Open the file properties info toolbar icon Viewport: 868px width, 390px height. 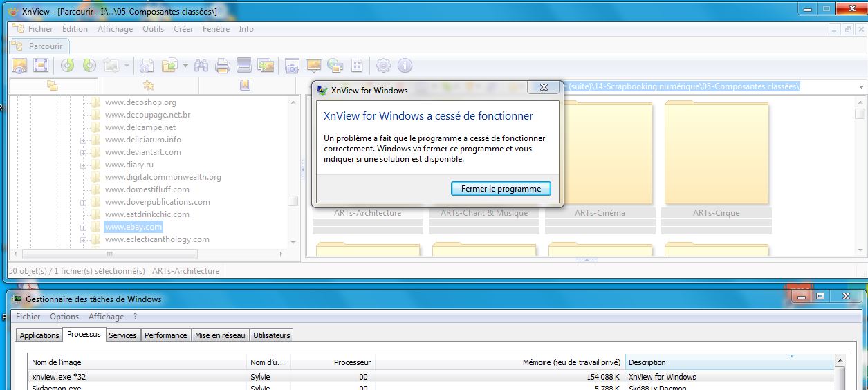147,66
